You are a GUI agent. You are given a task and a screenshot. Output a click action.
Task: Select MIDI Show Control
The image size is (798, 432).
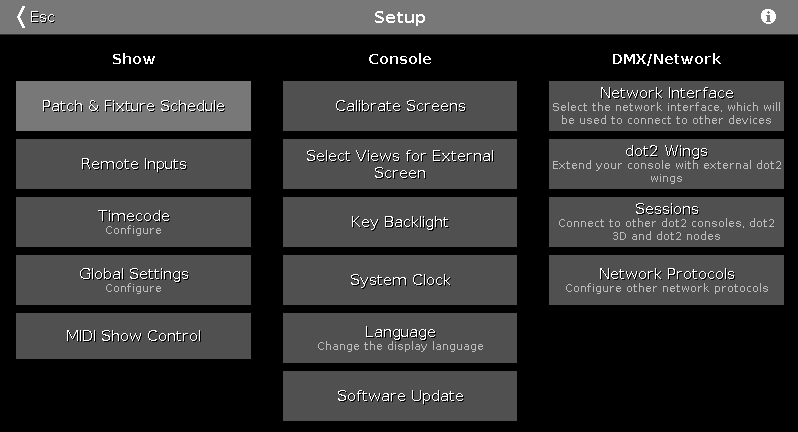click(x=133, y=336)
